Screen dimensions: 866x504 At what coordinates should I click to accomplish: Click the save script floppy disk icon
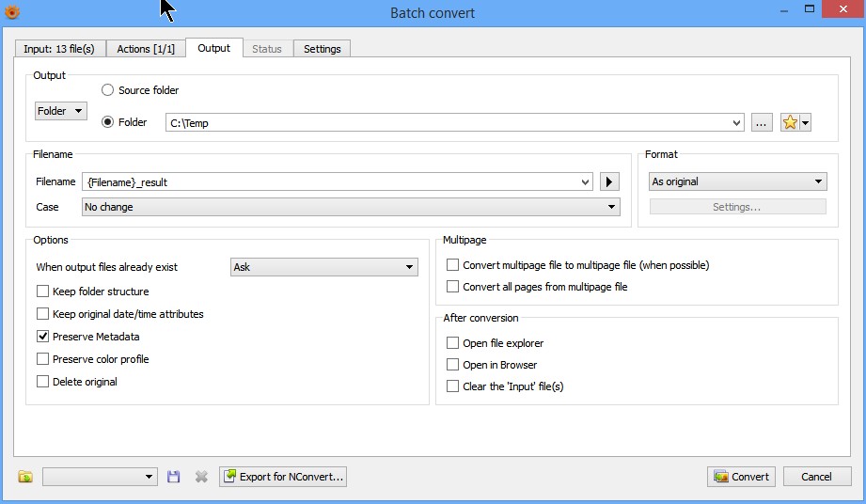pyautogui.click(x=173, y=477)
